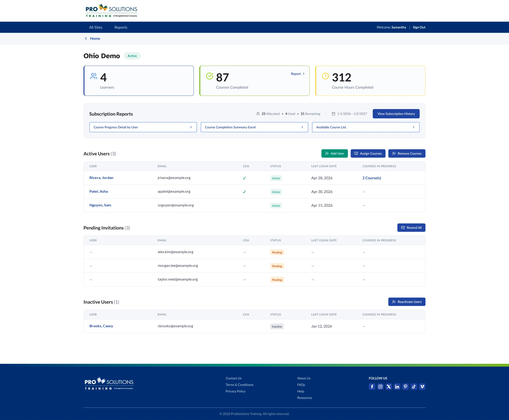Viewport: 509px width, 420px height.
Task: Open the Vimeo icon in the footer
Action: click(x=422, y=387)
